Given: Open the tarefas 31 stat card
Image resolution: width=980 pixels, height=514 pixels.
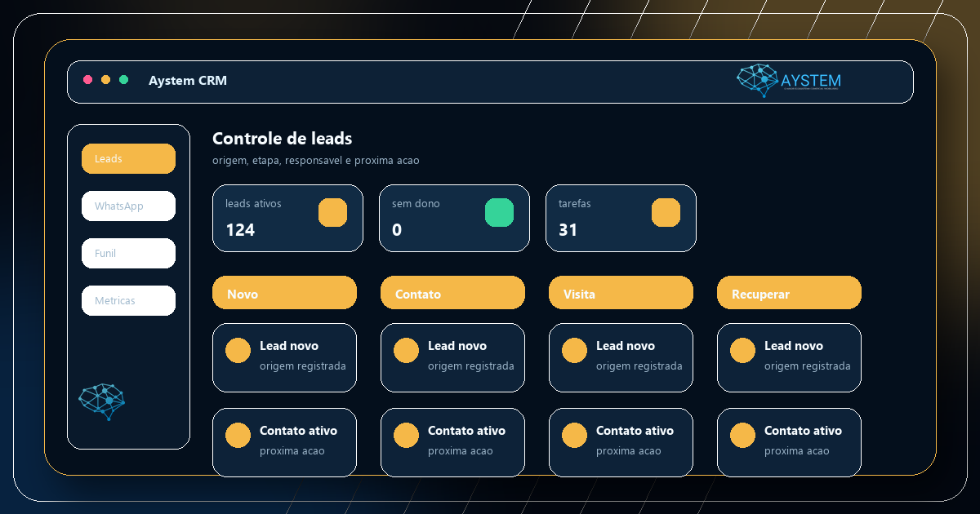Looking at the screenshot, I should point(621,218).
